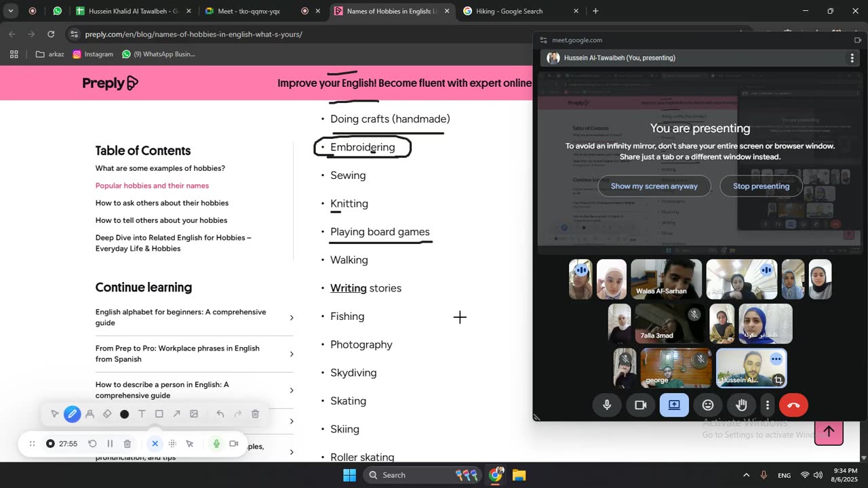Select the arrow drawing tool

coord(176,414)
